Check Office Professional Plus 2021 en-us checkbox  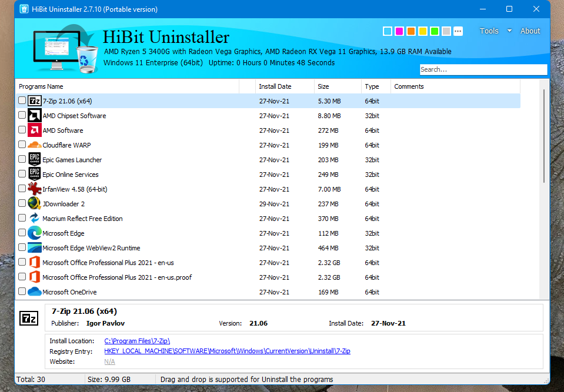22,262
